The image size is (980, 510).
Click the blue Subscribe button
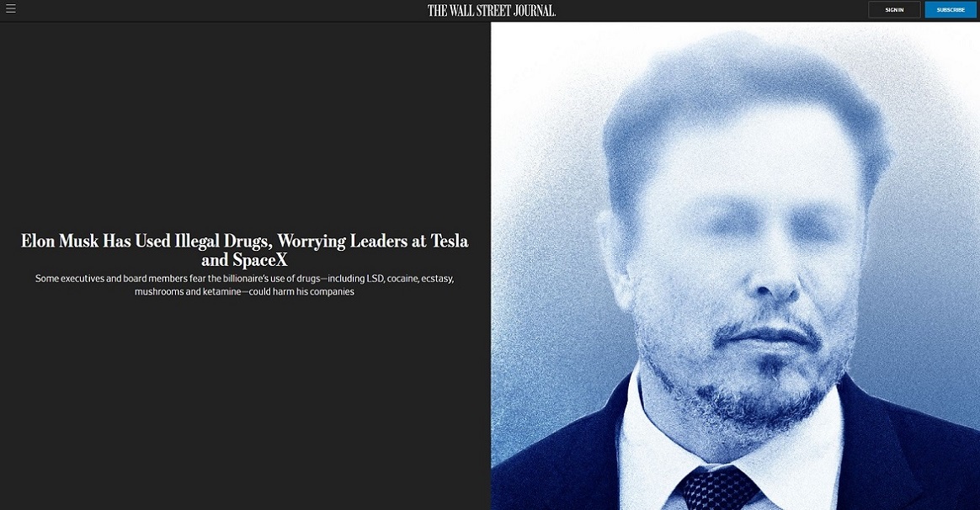point(950,9)
